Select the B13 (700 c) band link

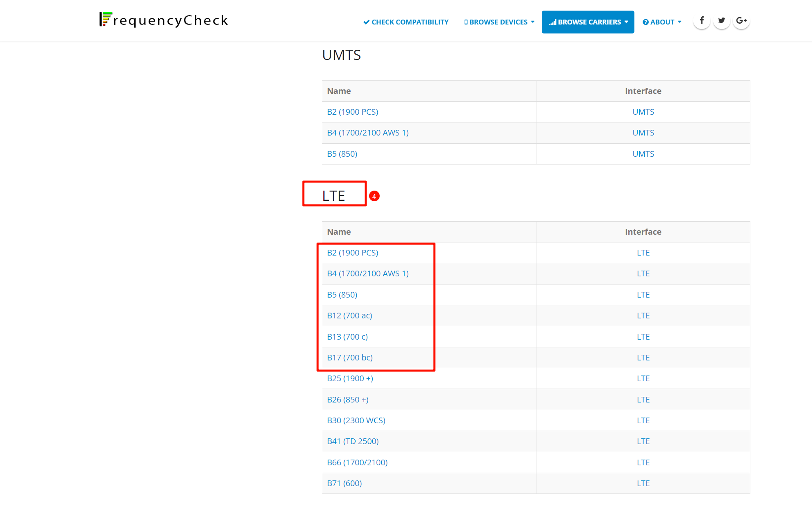click(347, 337)
